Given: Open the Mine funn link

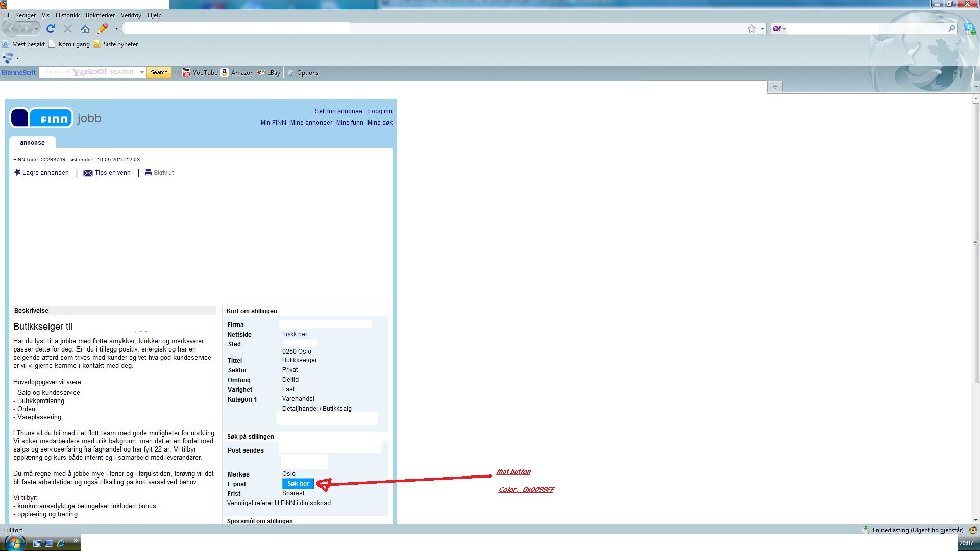Looking at the screenshot, I should (350, 123).
